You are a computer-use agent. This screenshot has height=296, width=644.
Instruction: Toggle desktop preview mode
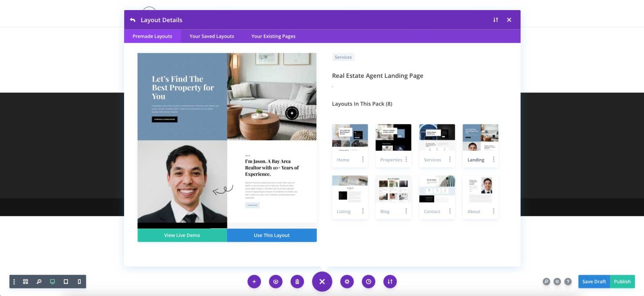point(52,281)
